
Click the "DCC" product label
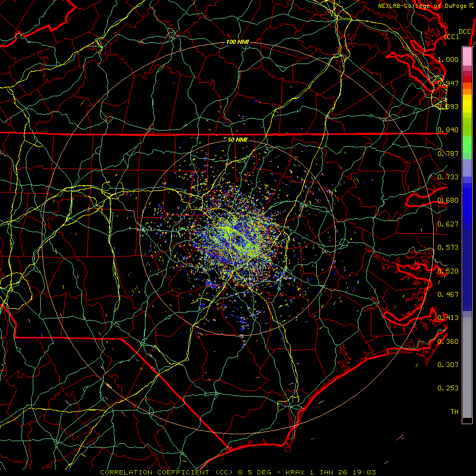pos(464,32)
